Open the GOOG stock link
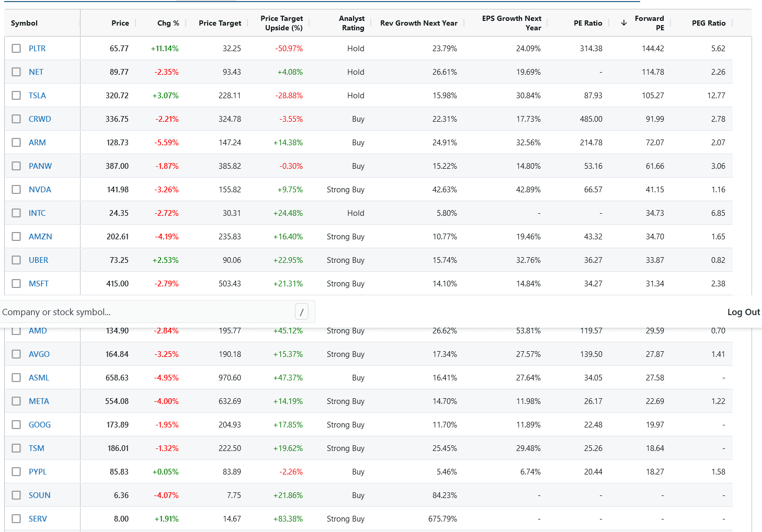The image size is (762, 532). (40, 424)
